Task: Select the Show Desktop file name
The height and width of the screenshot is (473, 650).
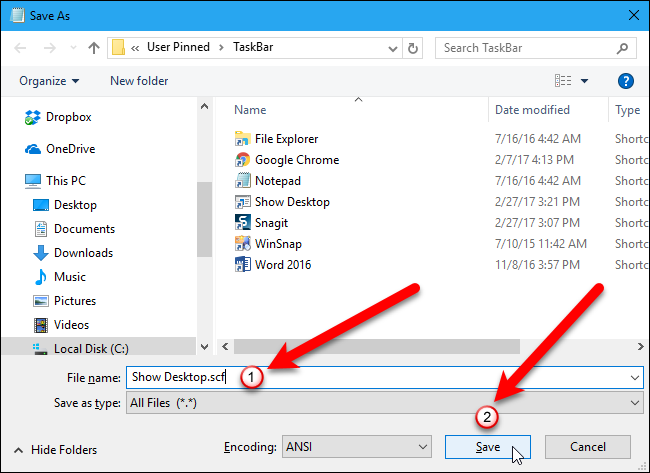Action: click(292, 202)
